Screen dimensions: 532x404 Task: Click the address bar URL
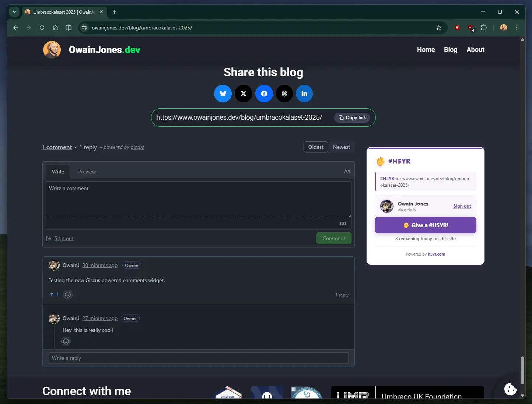click(x=142, y=28)
